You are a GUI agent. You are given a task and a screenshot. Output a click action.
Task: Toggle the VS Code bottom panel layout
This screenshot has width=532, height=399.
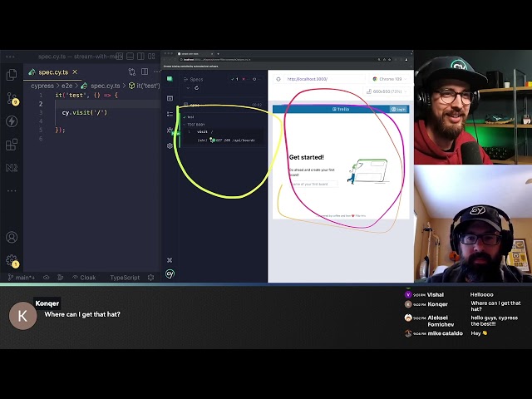click(x=130, y=57)
